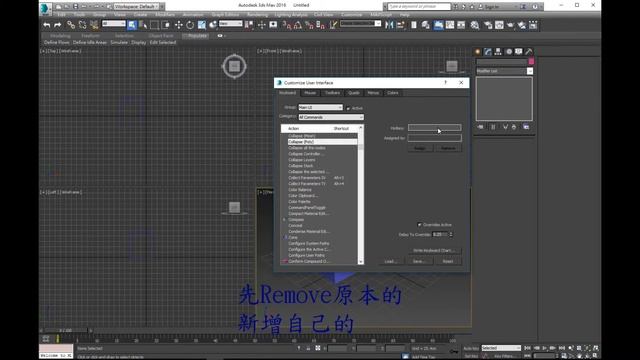Toggle Window/Crossing selection mode
The width and height of the screenshot is (640, 360).
point(166,25)
